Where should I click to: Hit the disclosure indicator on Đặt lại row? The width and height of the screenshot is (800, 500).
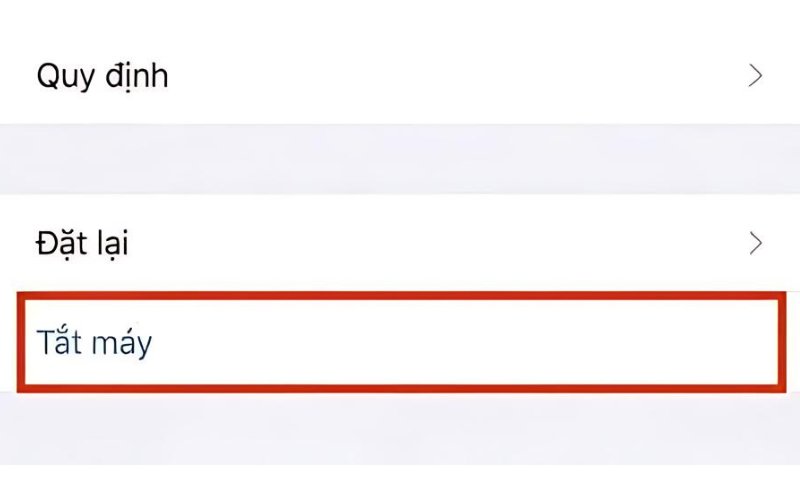pyautogui.click(x=756, y=242)
